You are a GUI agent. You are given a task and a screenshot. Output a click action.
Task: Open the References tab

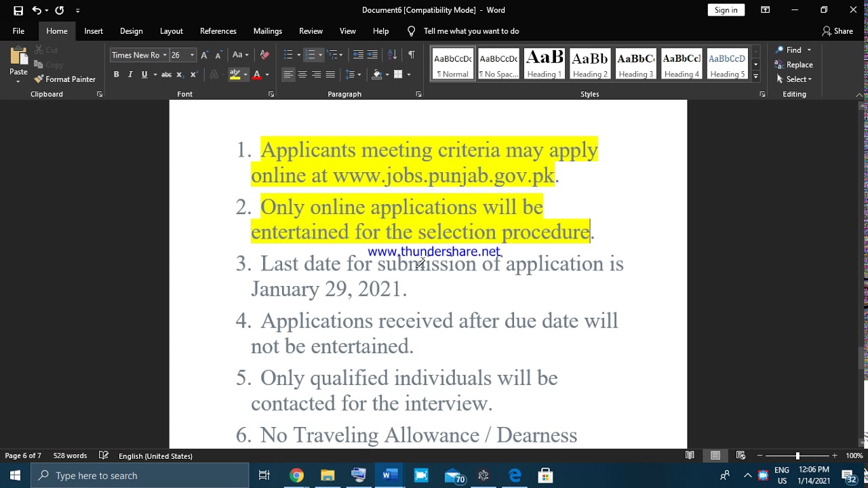coord(218,31)
